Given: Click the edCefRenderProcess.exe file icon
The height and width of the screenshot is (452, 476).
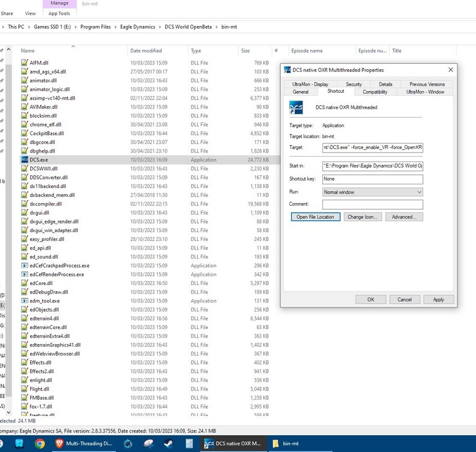Looking at the screenshot, I should point(25,274).
